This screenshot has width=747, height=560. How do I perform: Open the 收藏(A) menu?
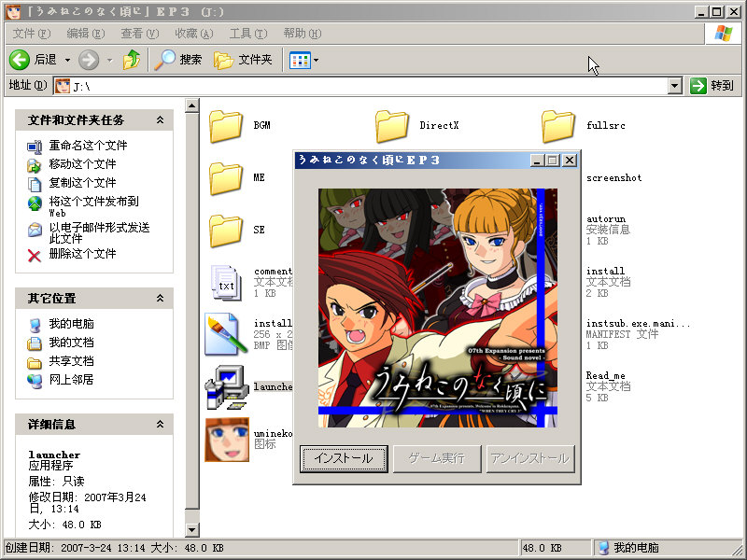(194, 34)
